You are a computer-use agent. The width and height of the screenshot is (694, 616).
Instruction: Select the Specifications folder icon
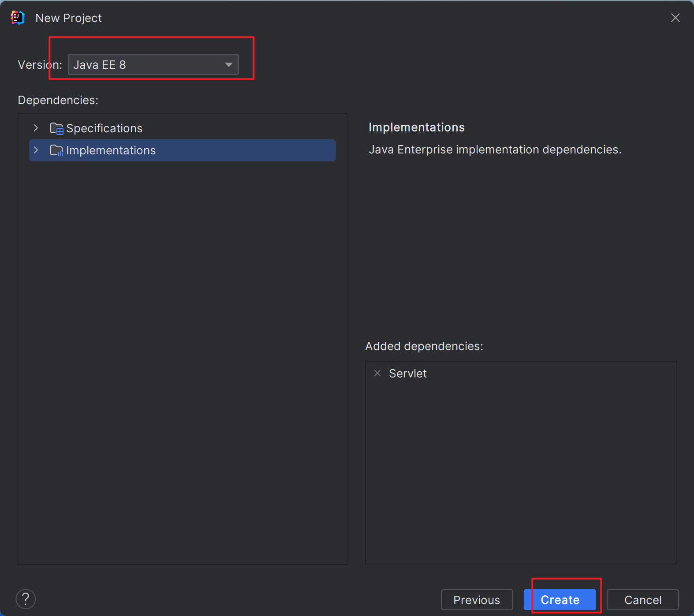pos(56,128)
